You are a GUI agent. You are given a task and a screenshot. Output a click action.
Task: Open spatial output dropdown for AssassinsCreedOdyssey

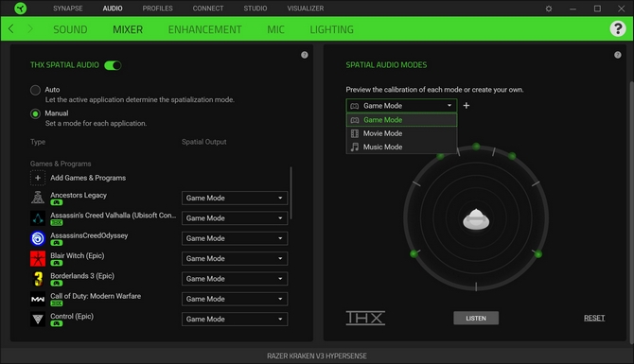click(235, 238)
